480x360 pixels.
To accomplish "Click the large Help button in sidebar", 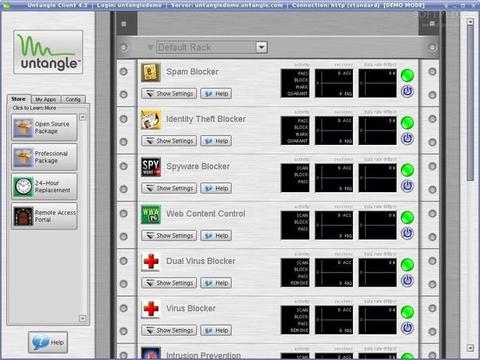I will coord(48,342).
